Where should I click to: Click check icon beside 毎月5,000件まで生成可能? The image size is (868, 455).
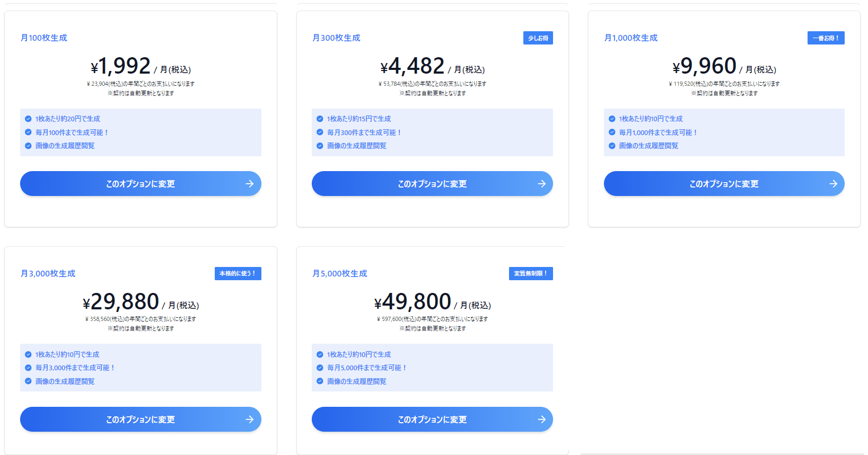320,368
